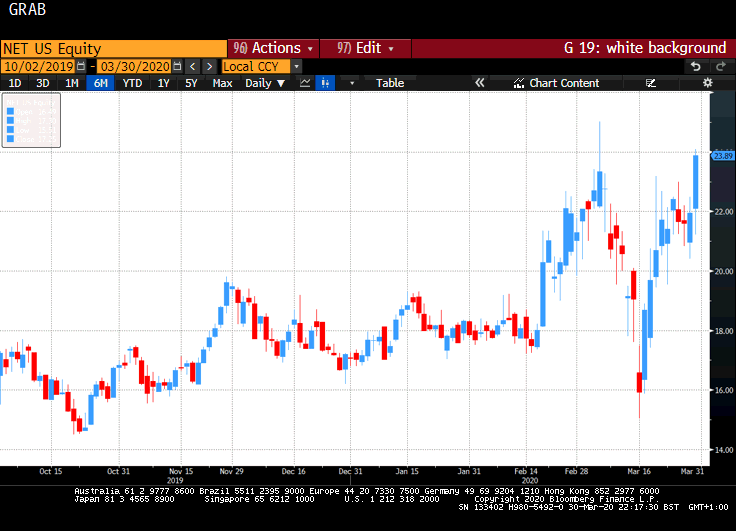This screenshot has height=531, width=736.
Task: Open the end date calendar picker
Action: pyautogui.click(x=177, y=66)
